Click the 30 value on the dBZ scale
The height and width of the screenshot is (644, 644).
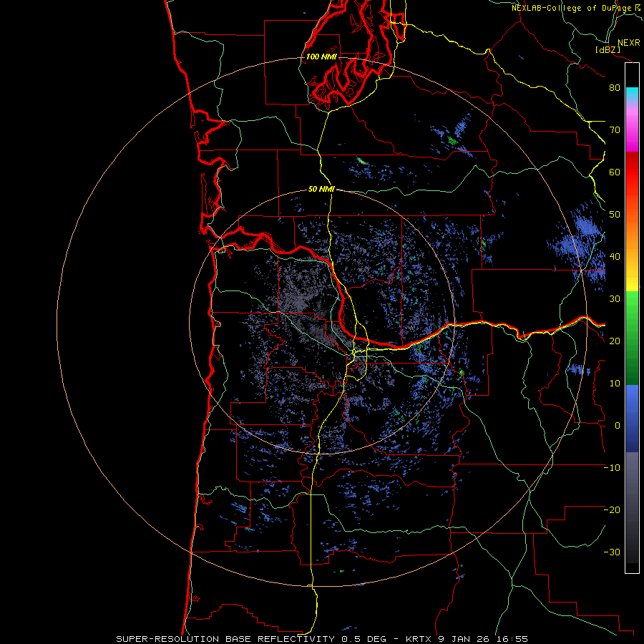pyautogui.click(x=615, y=298)
